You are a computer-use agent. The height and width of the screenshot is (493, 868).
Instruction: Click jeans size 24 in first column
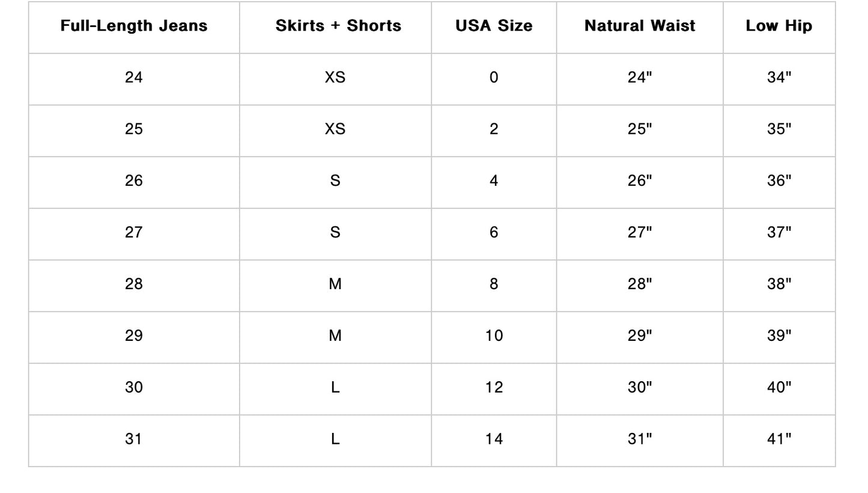click(x=134, y=78)
